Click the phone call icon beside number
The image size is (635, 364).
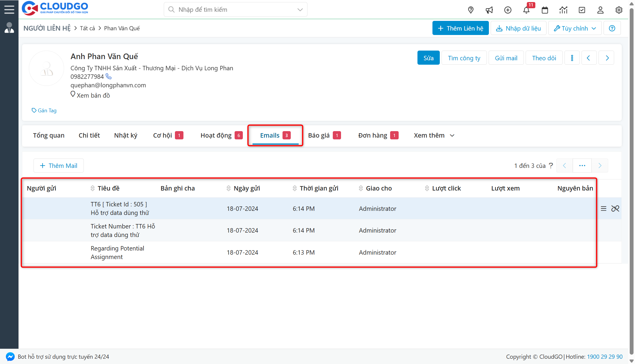[109, 76]
